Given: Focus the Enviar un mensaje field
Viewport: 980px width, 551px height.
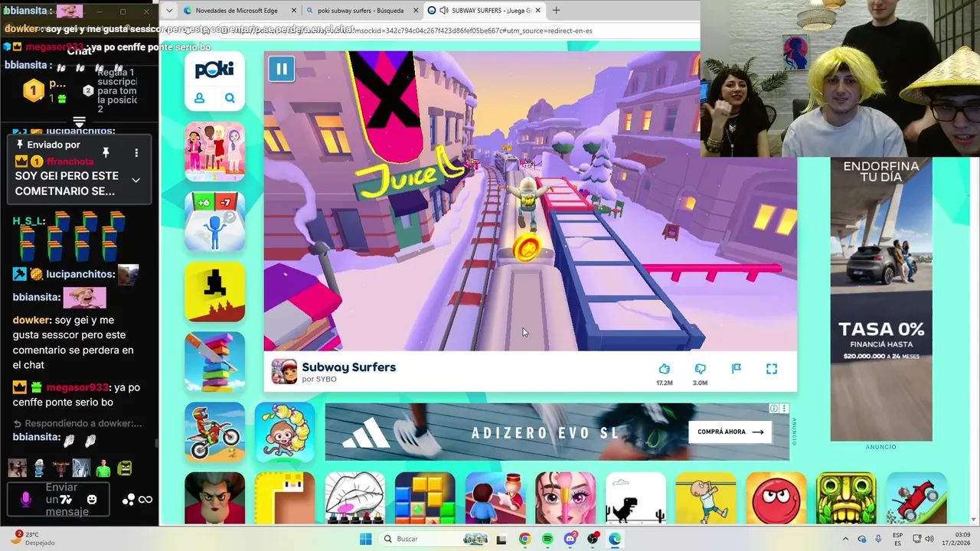Looking at the screenshot, I should (x=59, y=499).
